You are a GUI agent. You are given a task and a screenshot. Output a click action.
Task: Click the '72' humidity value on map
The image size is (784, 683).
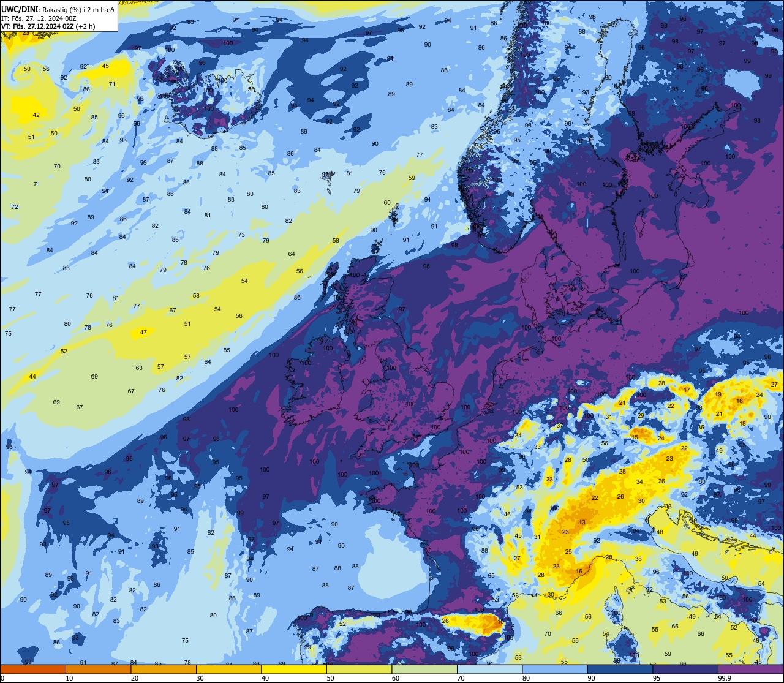click(x=15, y=207)
